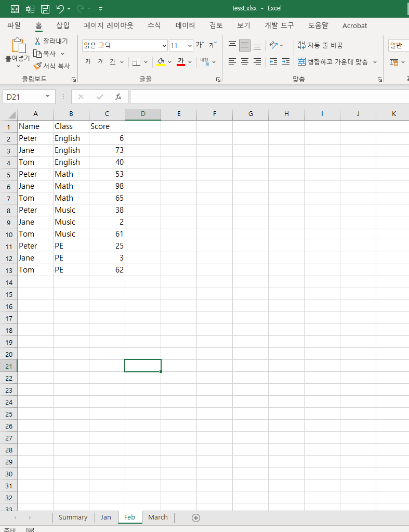Open font group dialog launcher
Image resolution: width=409 pixels, height=532 pixels.
pyautogui.click(x=218, y=80)
